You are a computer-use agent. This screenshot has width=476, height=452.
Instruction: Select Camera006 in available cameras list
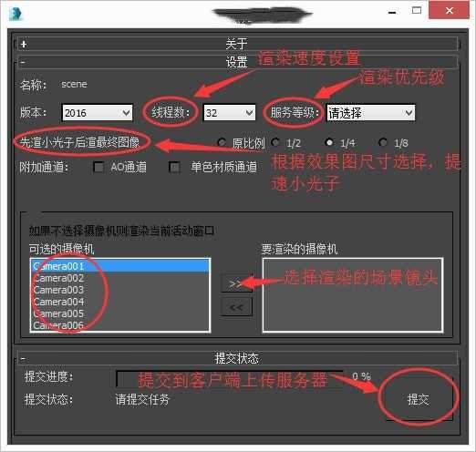click(120, 325)
